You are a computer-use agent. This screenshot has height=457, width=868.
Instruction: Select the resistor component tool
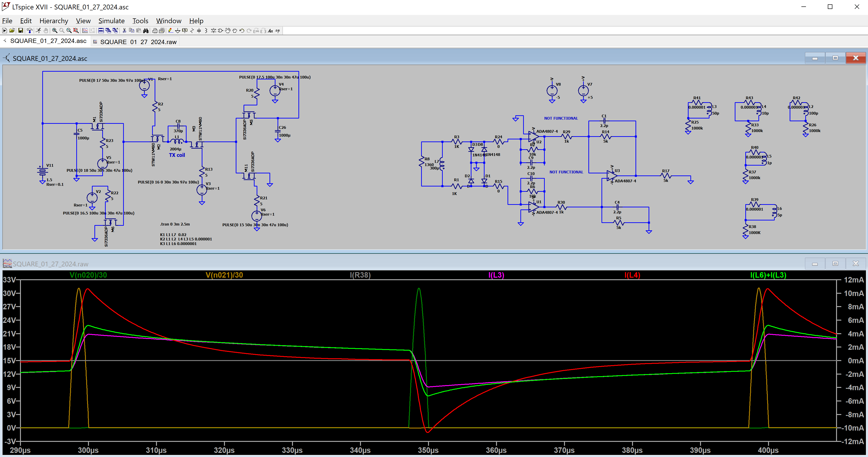[x=192, y=31]
